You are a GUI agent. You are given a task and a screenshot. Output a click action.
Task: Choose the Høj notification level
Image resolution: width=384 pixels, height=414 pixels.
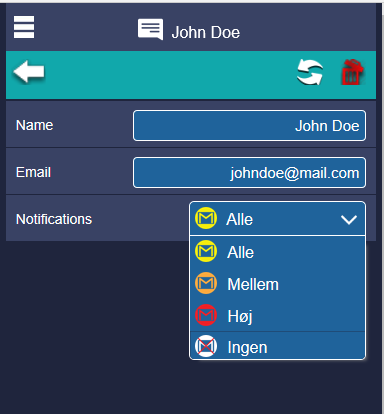(277, 315)
